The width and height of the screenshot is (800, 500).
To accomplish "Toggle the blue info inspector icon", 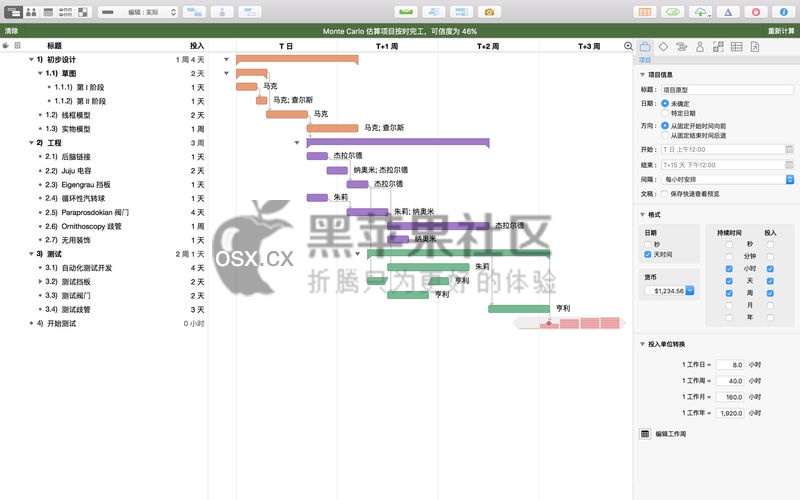I will 784,12.
